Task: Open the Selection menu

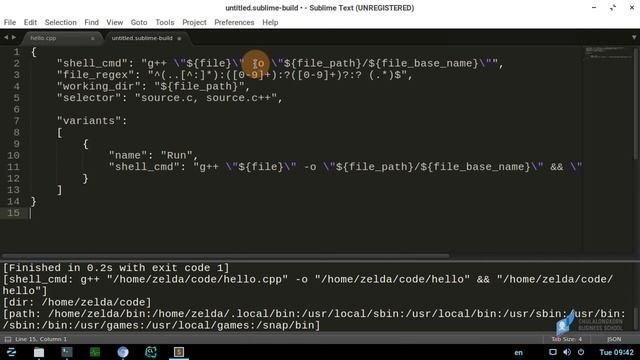Action: (60, 22)
